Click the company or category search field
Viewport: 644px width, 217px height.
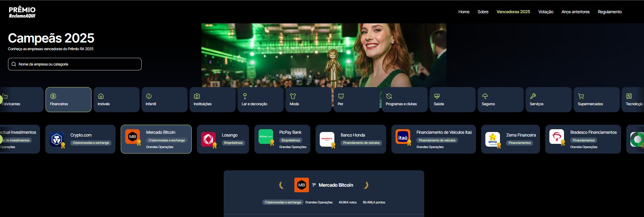75,64
